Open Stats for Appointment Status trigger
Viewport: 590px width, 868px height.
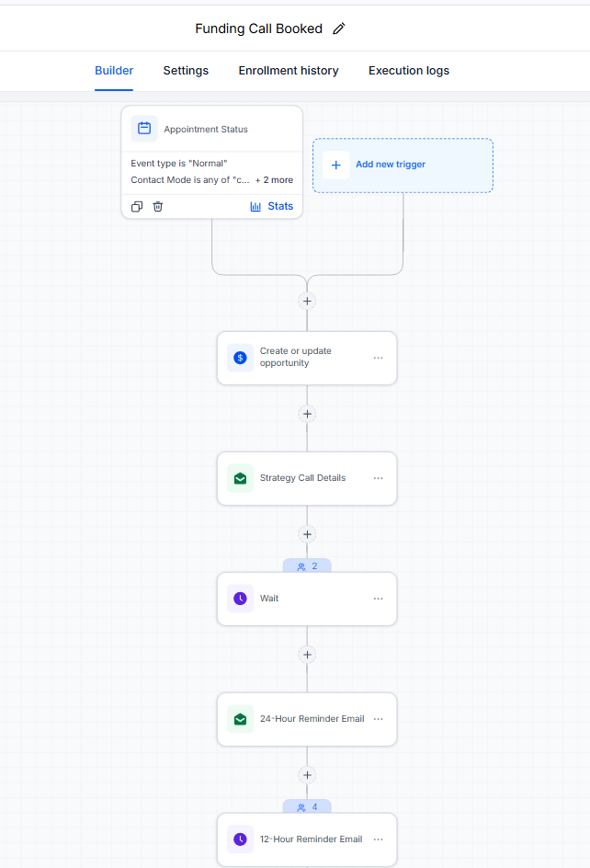272,207
